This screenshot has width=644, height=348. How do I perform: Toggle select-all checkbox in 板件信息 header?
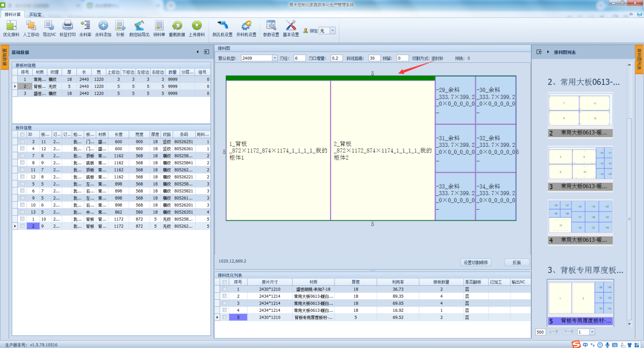pyautogui.click(x=23, y=135)
